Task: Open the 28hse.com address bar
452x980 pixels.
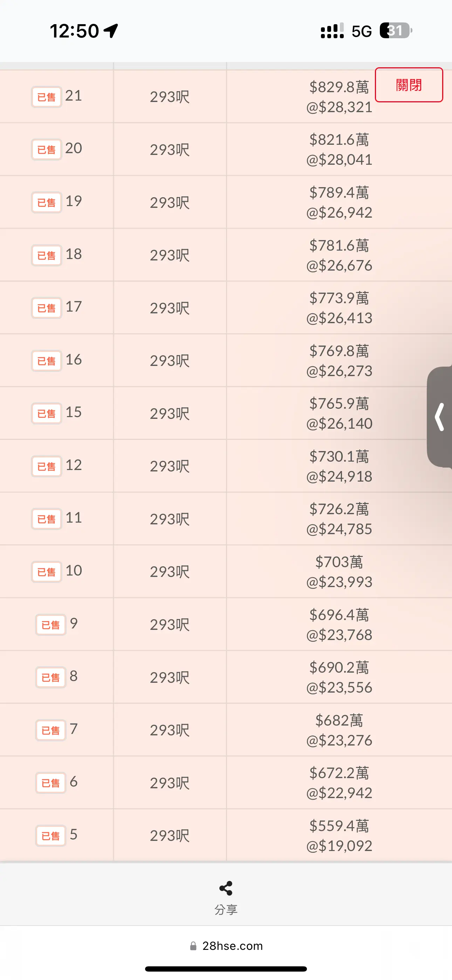Action: tap(226, 946)
